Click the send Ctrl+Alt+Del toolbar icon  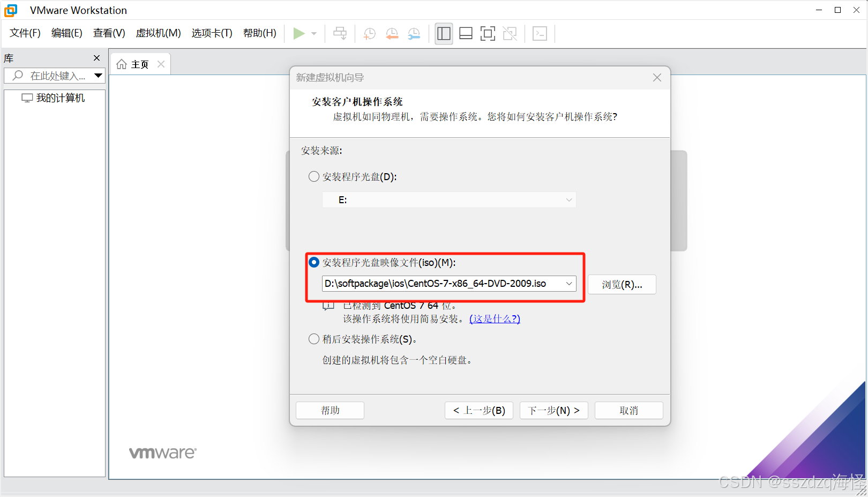pos(340,34)
